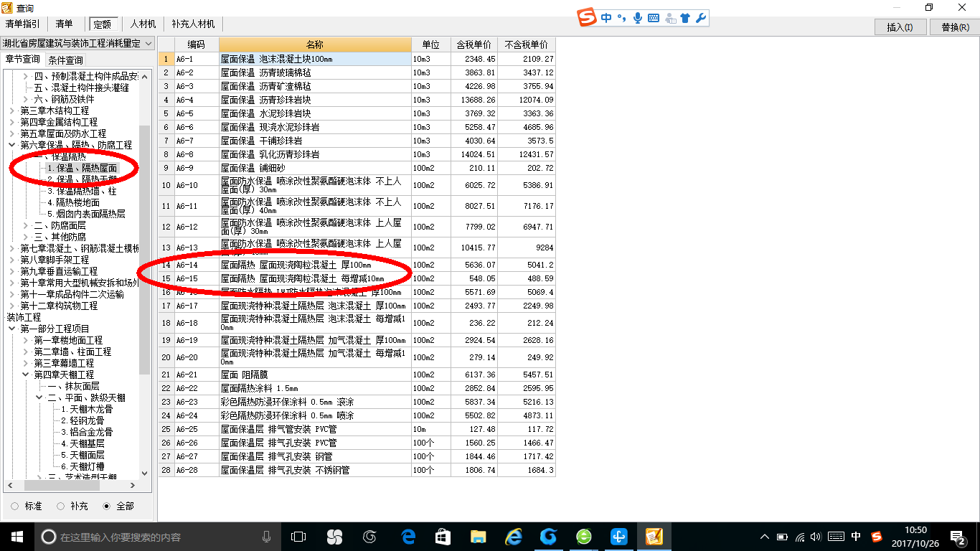980x551 pixels.
Task: Open Windows Start menu
Action: point(16,537)
